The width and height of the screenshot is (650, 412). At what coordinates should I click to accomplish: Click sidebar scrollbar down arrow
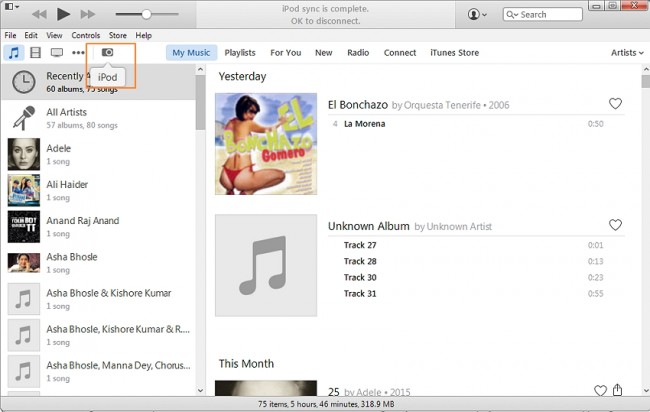pos(200,390)
